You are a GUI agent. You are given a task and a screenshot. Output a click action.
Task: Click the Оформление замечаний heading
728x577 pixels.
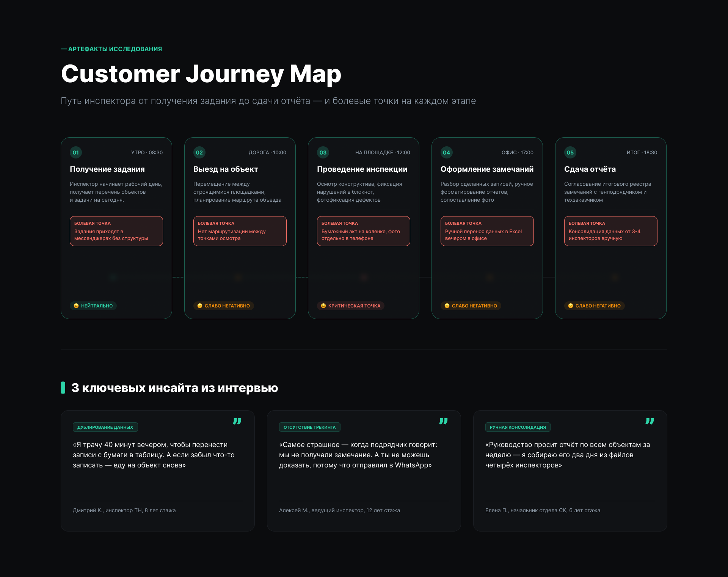[x=487, y=169]
